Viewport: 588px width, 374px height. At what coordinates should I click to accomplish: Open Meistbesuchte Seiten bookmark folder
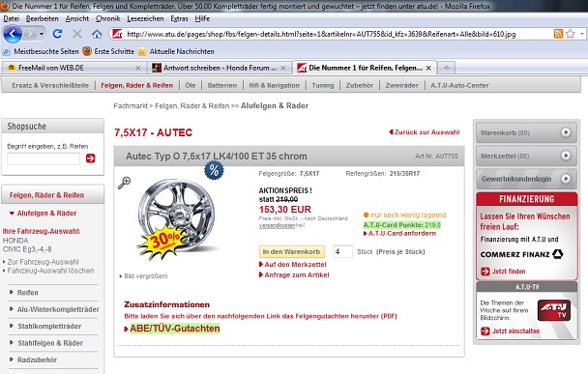(x=41, y=51)
